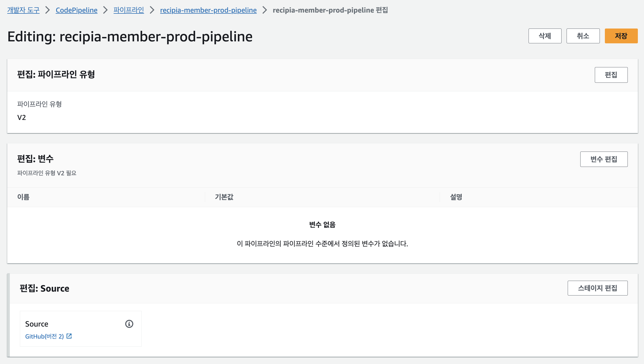Click 편집 to edit the pipeline type

pyautogui.click(x=611, y=75)
